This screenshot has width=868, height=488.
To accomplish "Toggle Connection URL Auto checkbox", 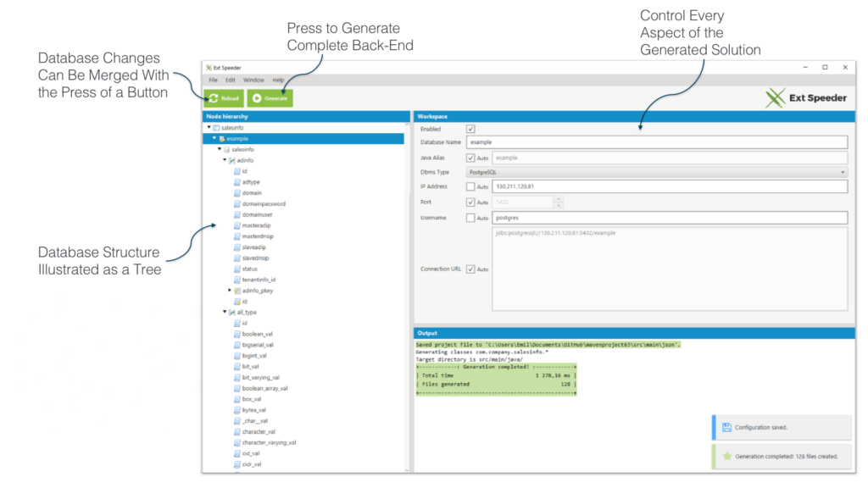I will click(x=470, y=269).
